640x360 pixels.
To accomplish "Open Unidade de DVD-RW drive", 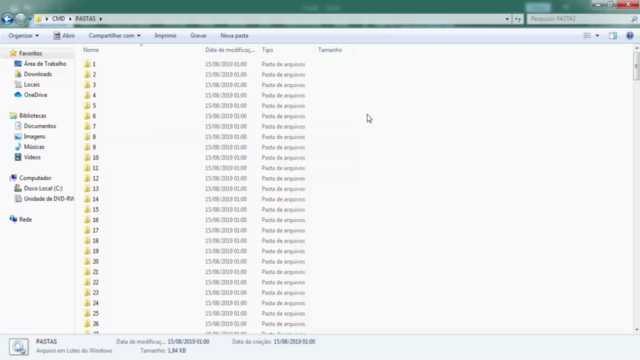I will click(49, 199).
